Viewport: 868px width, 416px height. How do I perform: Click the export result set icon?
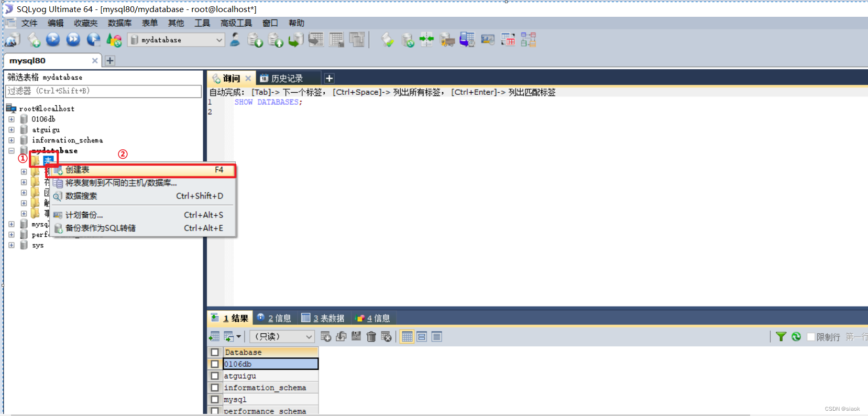tap(214, 336)
